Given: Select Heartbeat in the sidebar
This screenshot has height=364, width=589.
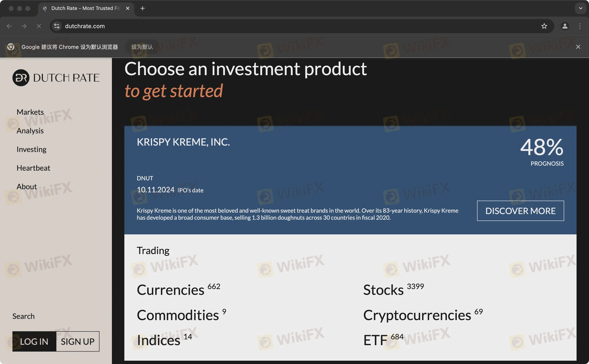Looking at the screenshot, I should tap(33, 168).
